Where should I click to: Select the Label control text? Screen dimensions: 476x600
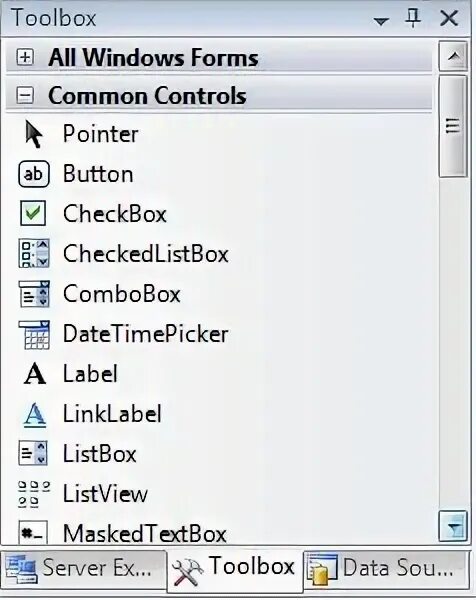pos(90,374)
